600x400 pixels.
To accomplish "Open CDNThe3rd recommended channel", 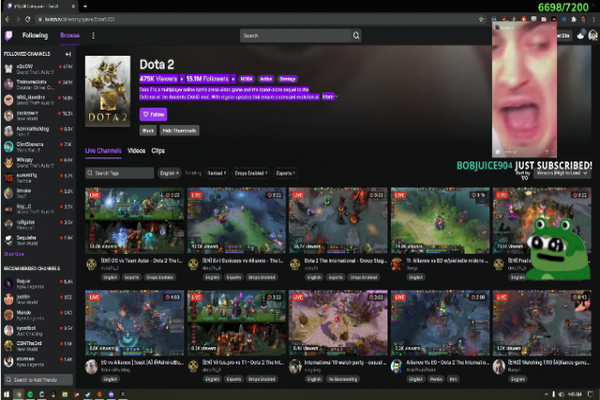I will coord(38,346).
